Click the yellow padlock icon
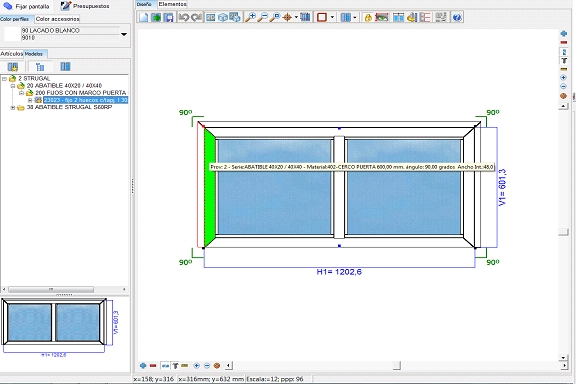Screen dimensions: 576x384 click(368, 17)
